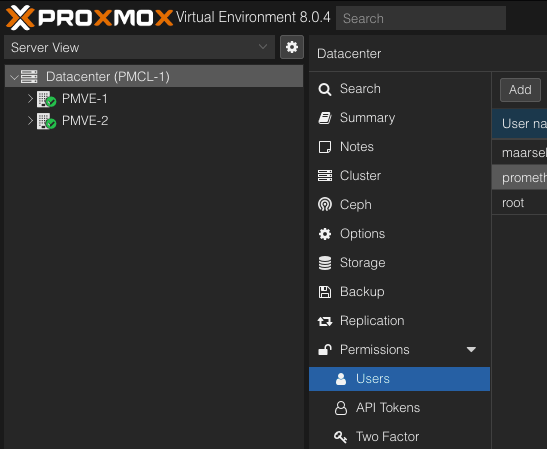Click the API Tokens user outline icon

tap(341, 407)
